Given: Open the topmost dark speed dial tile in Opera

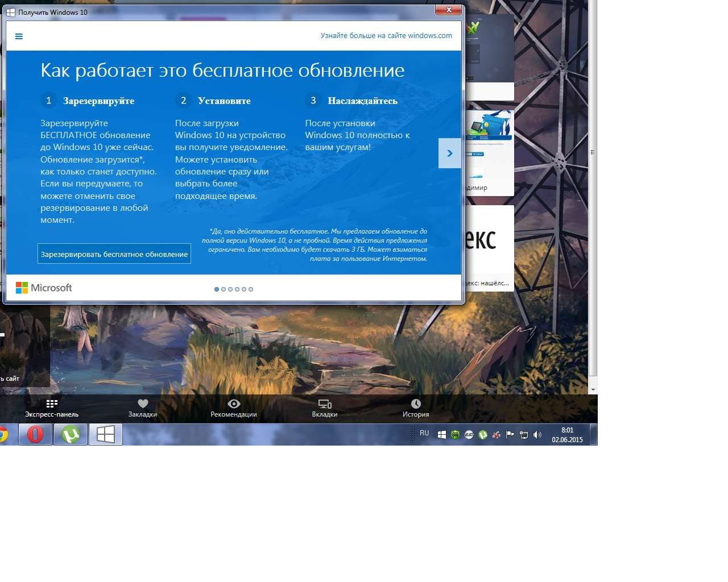Looking at the screenshot, I should [x=490, y=57].
